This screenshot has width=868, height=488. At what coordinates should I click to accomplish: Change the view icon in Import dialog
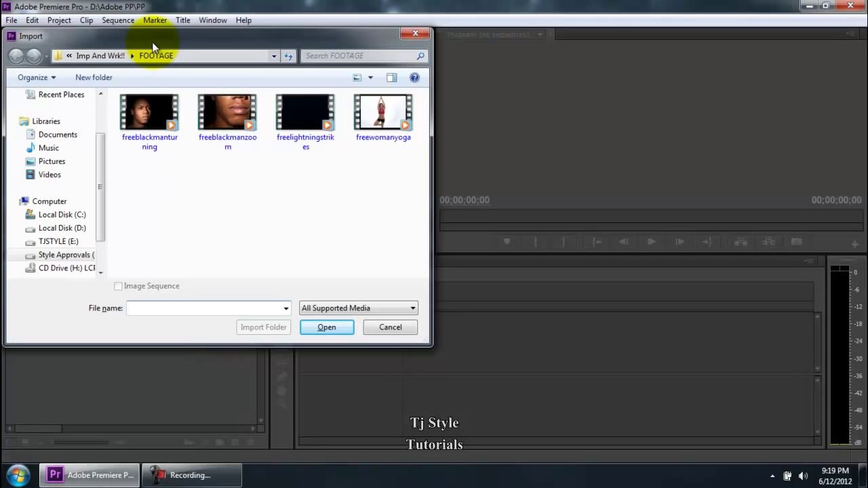[x=357, y=77]
